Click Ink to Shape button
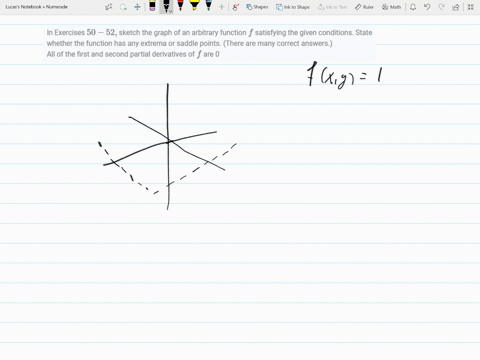The width and height of the screenshot is (480, 360). click(293, 7)
